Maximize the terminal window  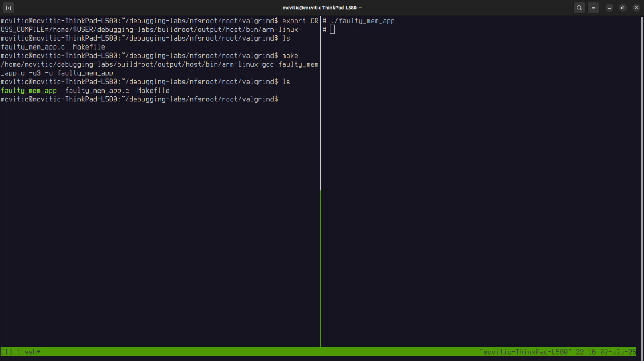coord(623,8)
